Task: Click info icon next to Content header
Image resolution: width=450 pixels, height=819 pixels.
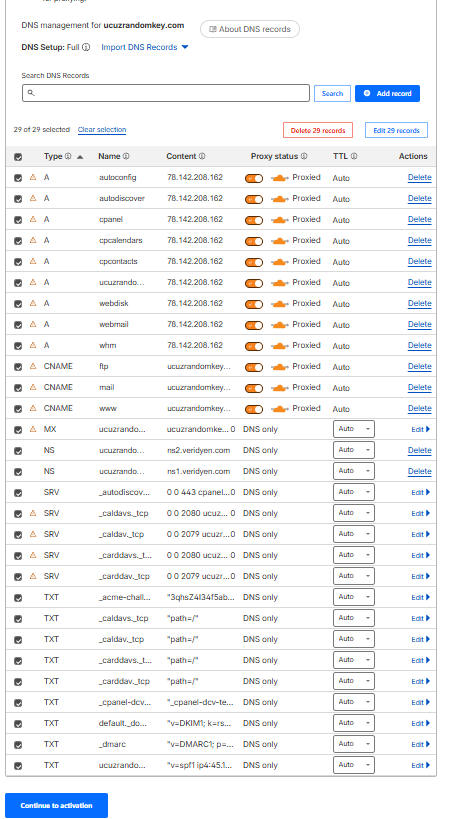Action: click(x=202, y=156)
